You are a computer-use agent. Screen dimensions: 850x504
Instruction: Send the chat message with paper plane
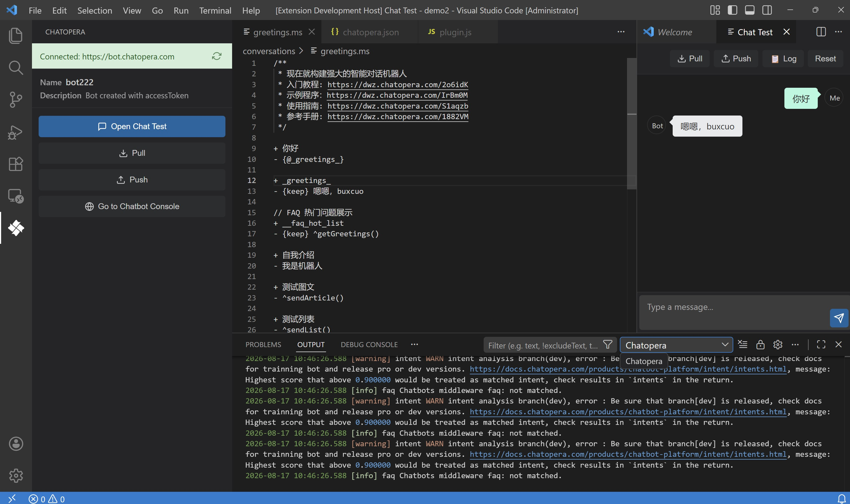coord(839,318)
